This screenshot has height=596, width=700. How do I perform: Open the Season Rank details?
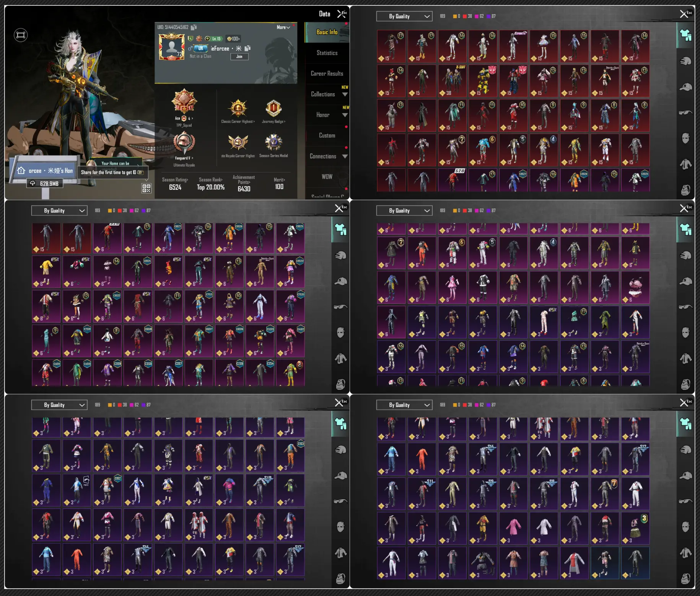click(211, 184)
